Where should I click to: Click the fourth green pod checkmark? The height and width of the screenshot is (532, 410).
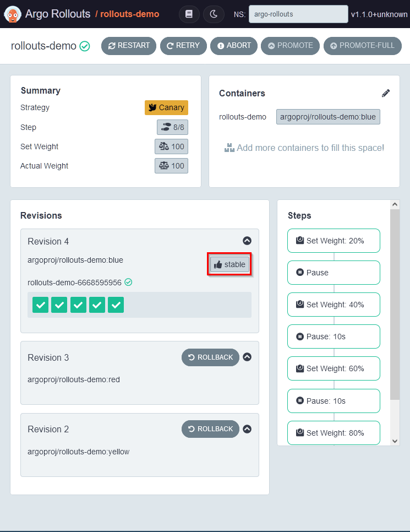pyautogui.click(x=97, y=305)
